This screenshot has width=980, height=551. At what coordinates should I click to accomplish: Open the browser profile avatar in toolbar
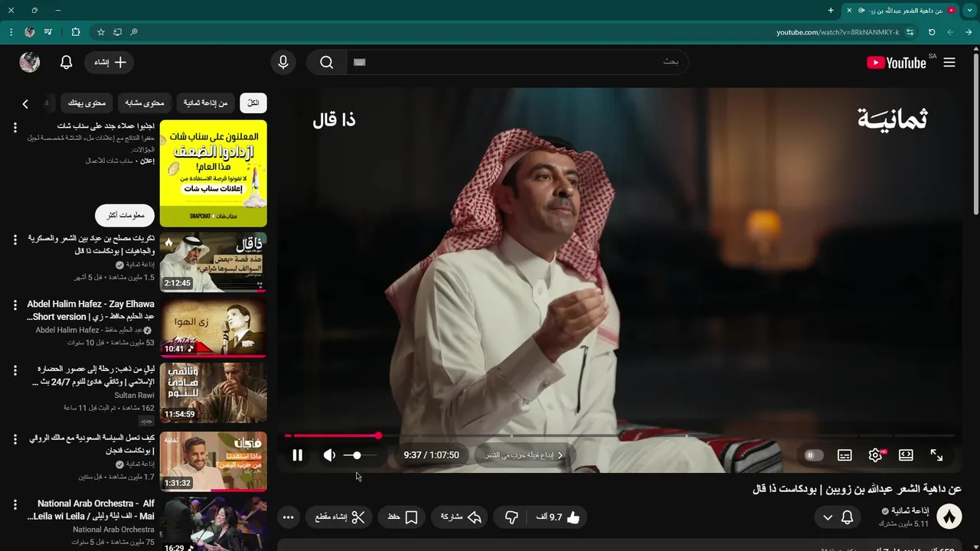tap(30, 32)
